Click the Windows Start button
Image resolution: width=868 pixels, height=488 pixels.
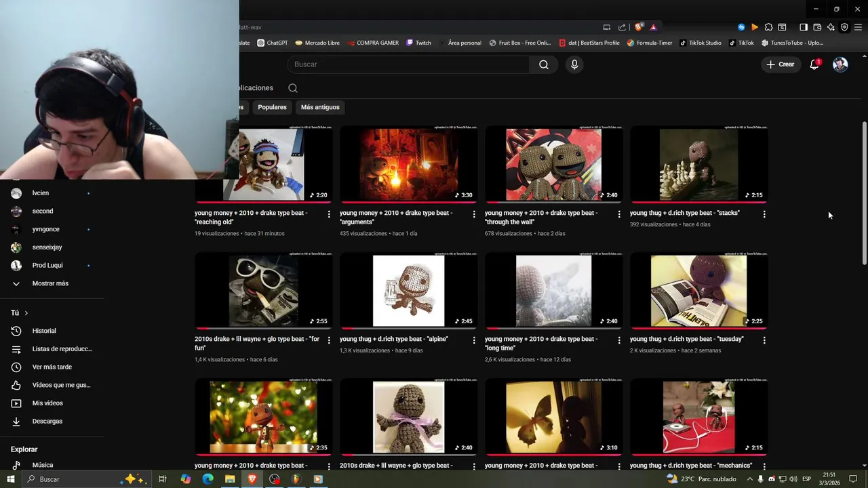11,479
